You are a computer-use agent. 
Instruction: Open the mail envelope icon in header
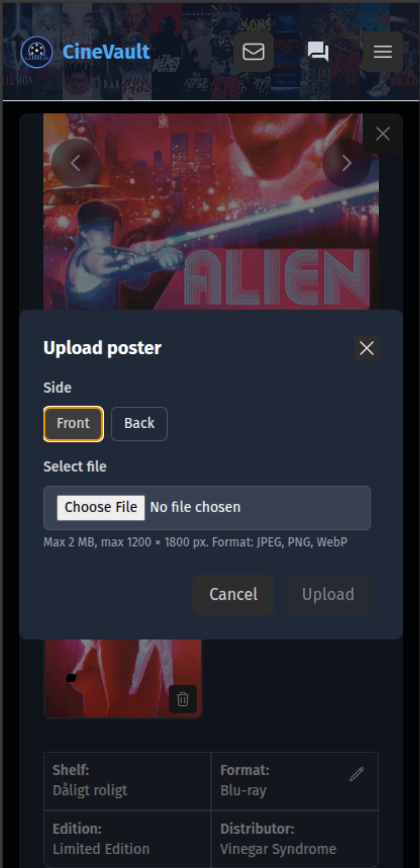253,51
